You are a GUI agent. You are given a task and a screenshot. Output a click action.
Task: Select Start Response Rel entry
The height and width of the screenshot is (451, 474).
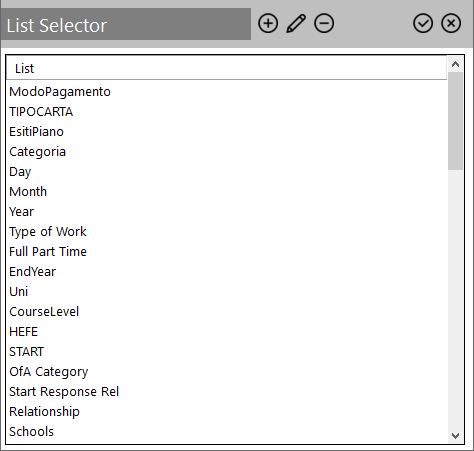click(227, 392)
